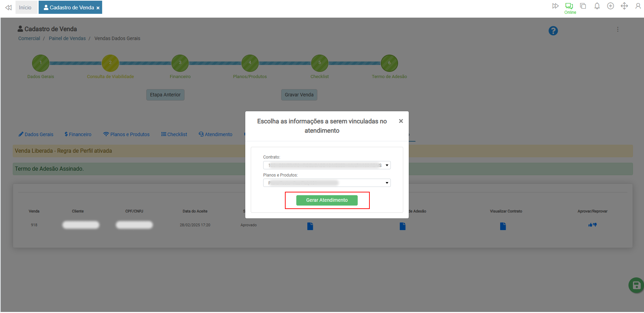This screenshot has width=644, height=313.
Task: Click the green floating save icon
Action: (636, 285)
